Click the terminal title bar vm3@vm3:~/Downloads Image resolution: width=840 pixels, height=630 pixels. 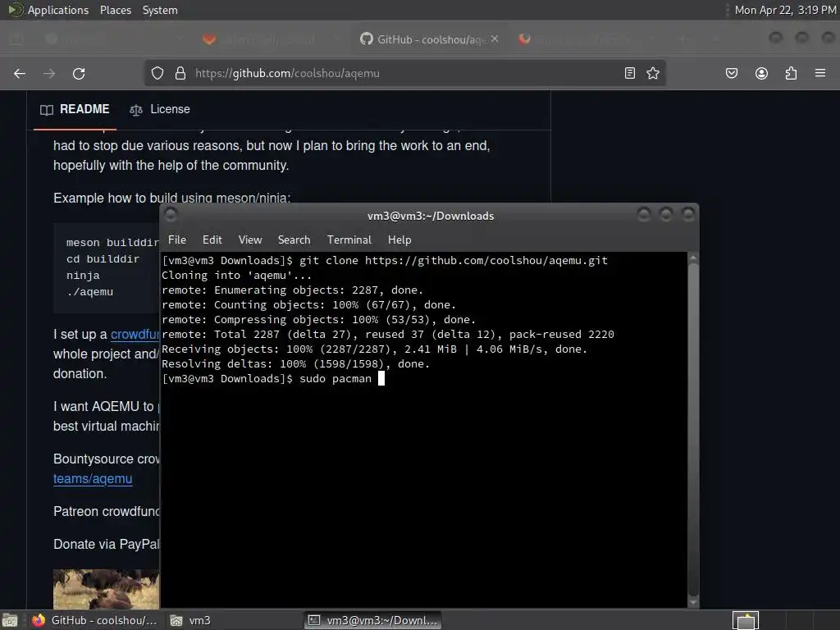[431, 216]
